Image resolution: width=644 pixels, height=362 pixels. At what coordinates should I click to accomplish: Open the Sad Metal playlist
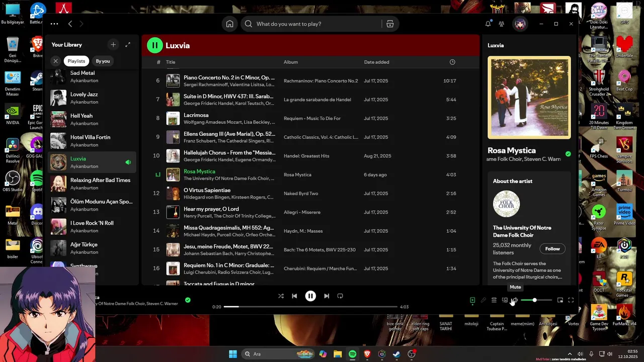click(92, 76)
